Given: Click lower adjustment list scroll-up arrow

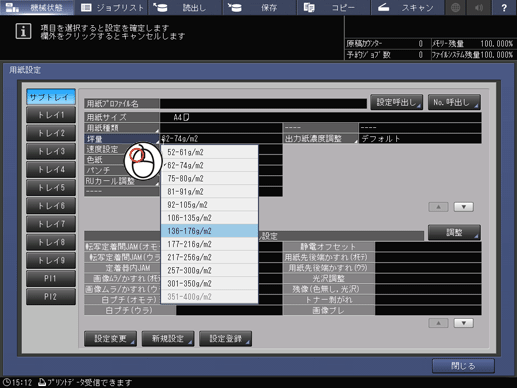Looking at the screenshot, I should pos(438,323).
